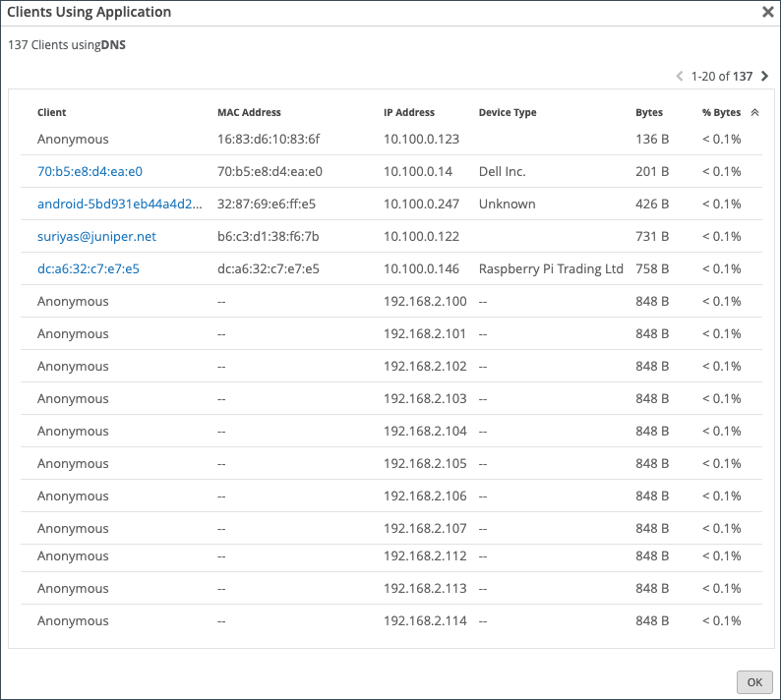The image size is (781, 700).
Task: Select the row with IP 192.168.2.114
Action: (425, 620)
